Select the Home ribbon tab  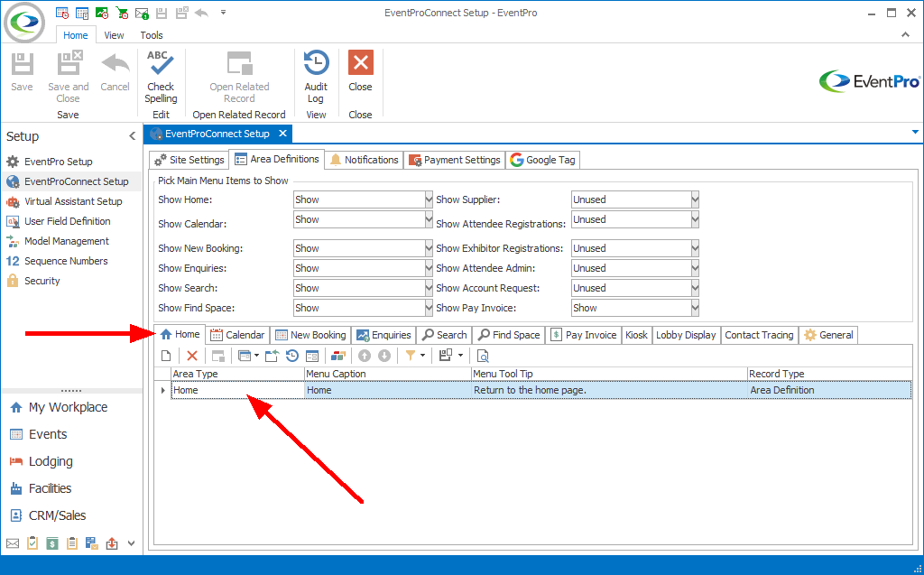(76, 35)
